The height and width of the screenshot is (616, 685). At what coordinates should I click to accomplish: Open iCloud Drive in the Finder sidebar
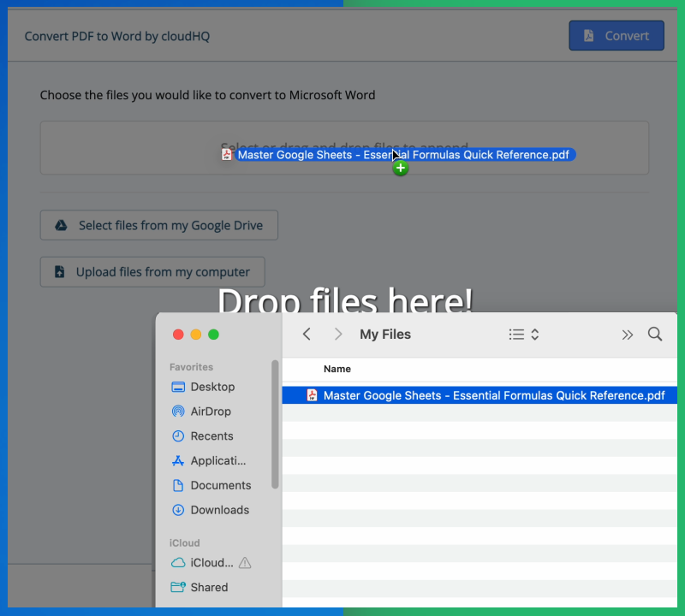[202, 563]
